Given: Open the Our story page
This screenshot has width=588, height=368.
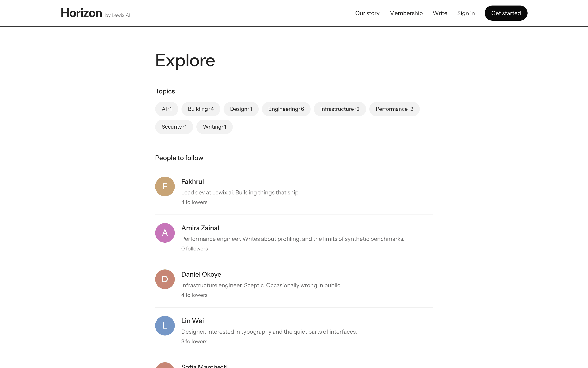Looking at the screenshot, I should coord(367,13).
